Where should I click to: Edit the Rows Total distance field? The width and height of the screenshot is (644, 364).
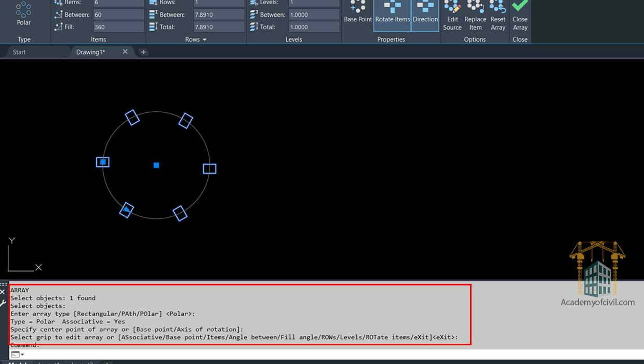[219, 27]
